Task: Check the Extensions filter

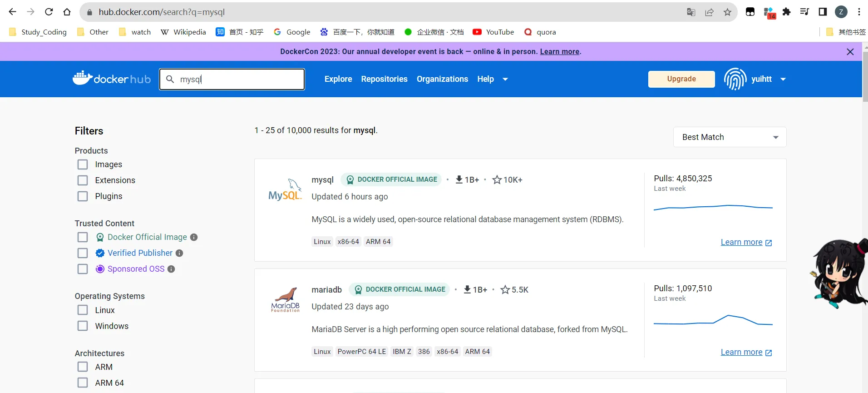Action: (83, 180)
